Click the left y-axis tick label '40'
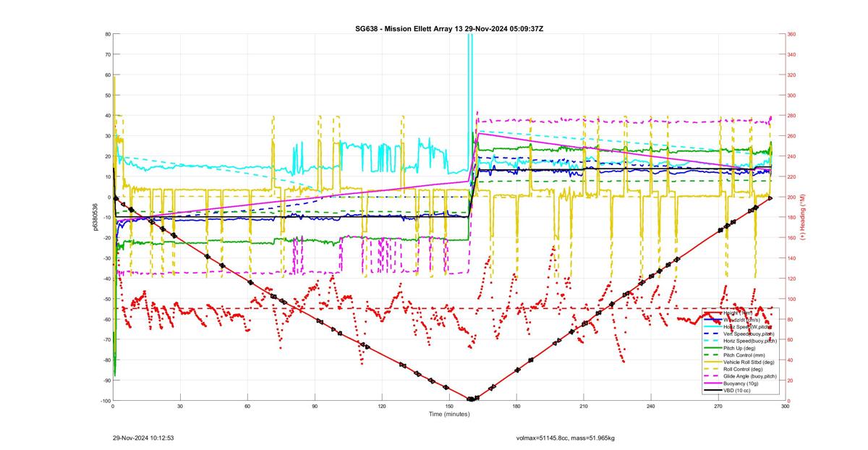The width and height of the screenshot is (868, 450). [107, 116]
